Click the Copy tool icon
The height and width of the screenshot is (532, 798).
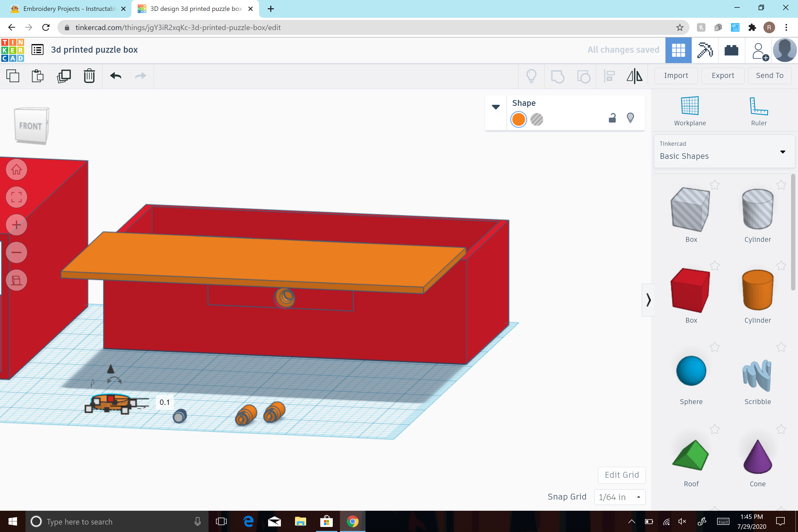coord(13,76)
